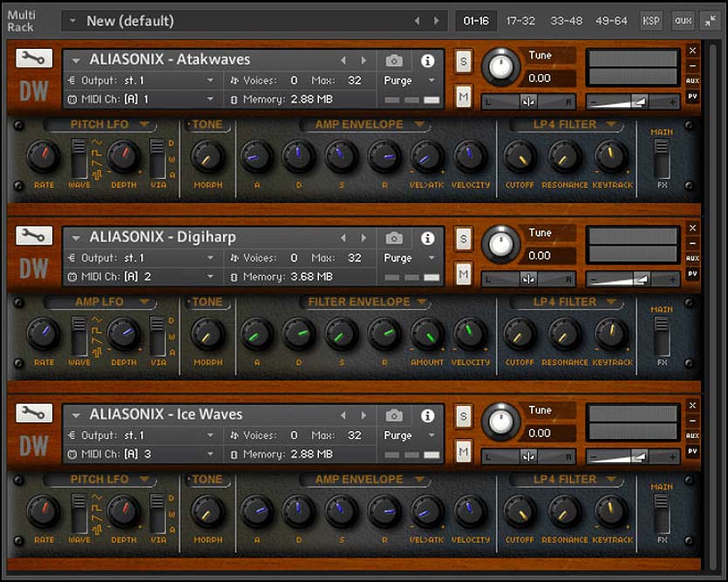Solo the Atakwaves instrument
The image size is (728, 582).
click(462, 61)
